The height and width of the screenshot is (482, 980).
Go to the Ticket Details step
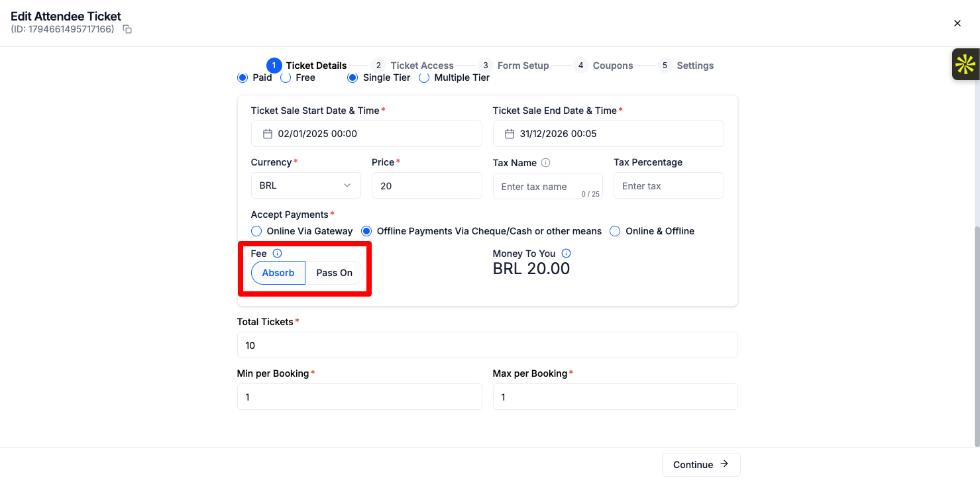pyautogui.click(x=307, y=66)
